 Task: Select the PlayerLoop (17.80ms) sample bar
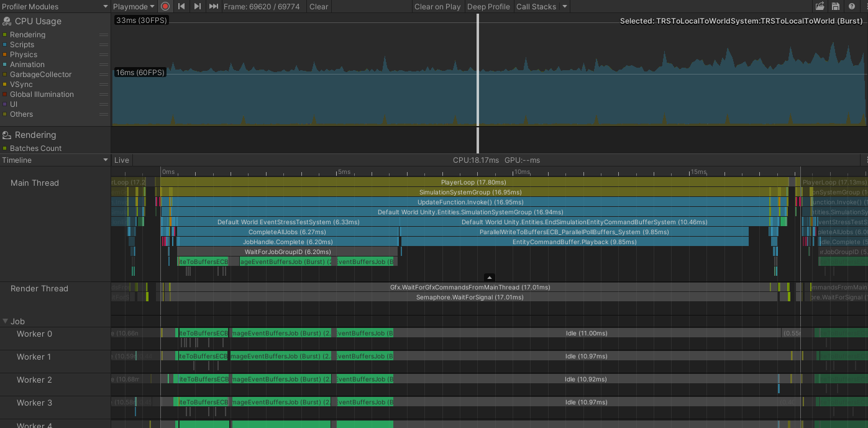coord(473,183)
